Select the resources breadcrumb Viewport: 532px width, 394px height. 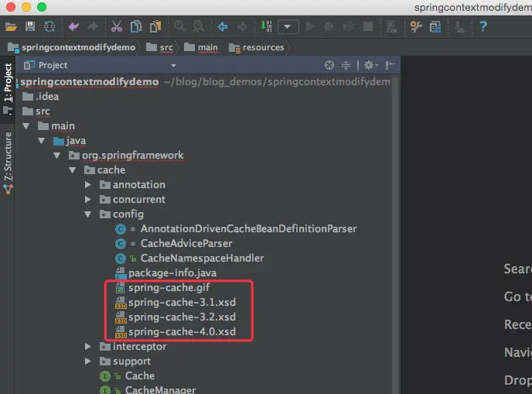point(257,47)
